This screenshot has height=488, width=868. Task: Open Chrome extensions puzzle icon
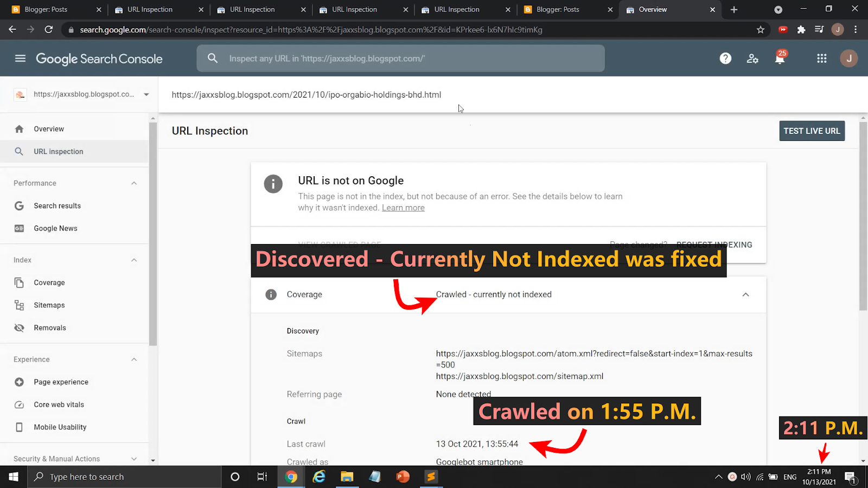pos(801,30)
